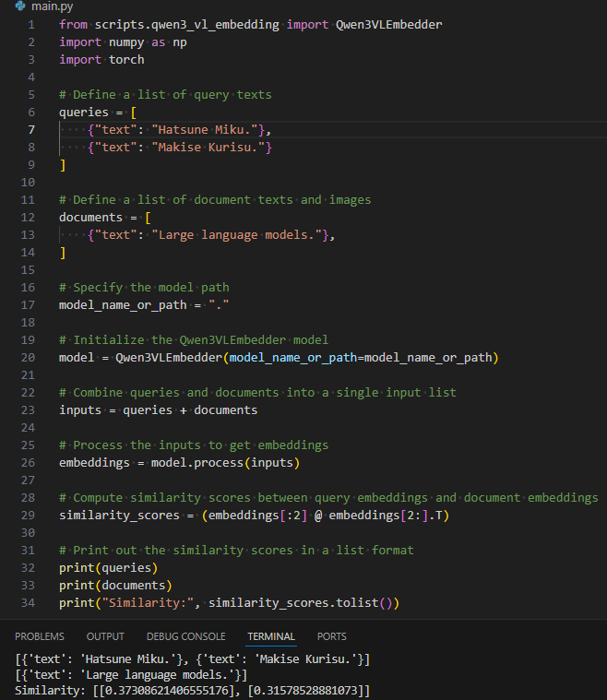This screenshot has width=607, height=700.
Task: Click the comment 'Specify the model path'
Action: pyautogui.click(x=144, y=288)
